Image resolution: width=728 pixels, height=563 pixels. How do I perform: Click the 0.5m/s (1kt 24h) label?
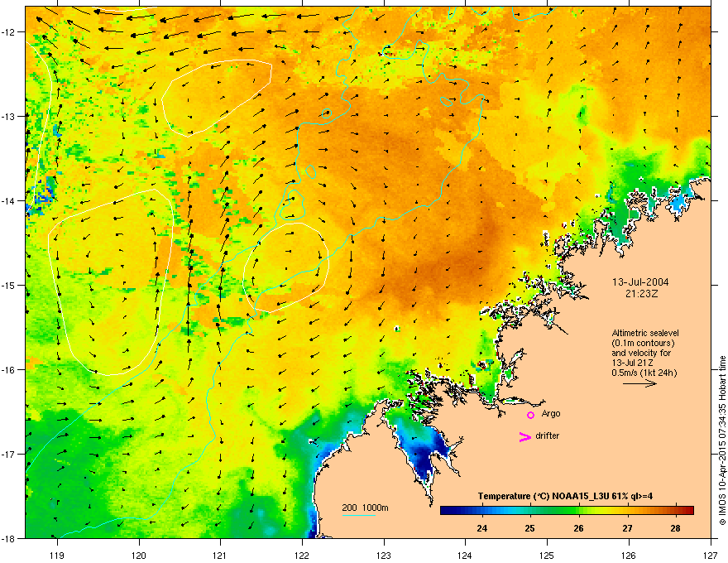coord(644,373)
